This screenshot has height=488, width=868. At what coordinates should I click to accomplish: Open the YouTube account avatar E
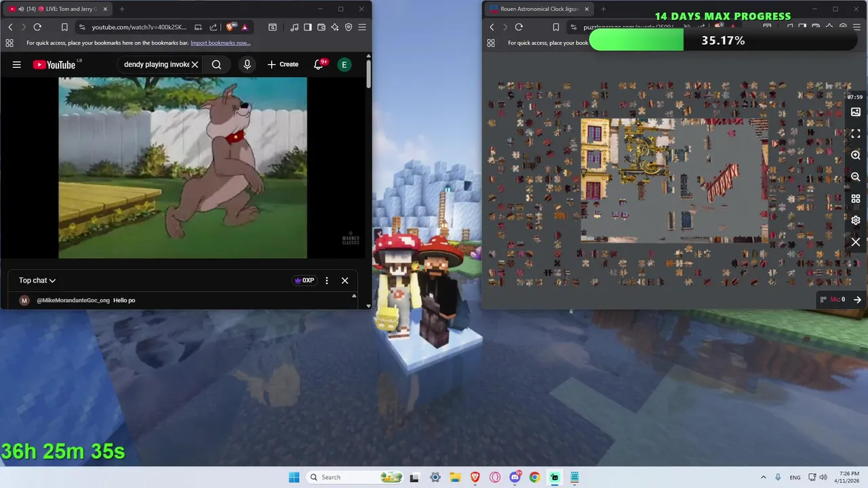tap(344, 64)
